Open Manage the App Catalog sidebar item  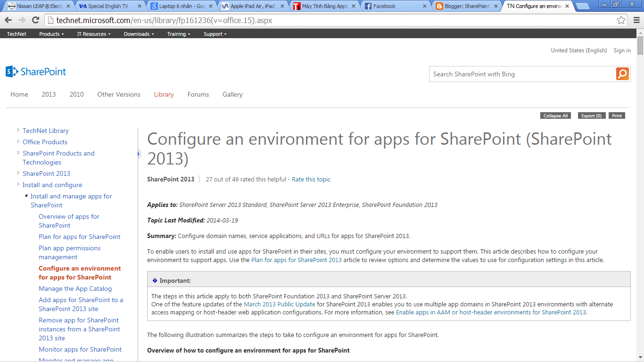[75, 288]
